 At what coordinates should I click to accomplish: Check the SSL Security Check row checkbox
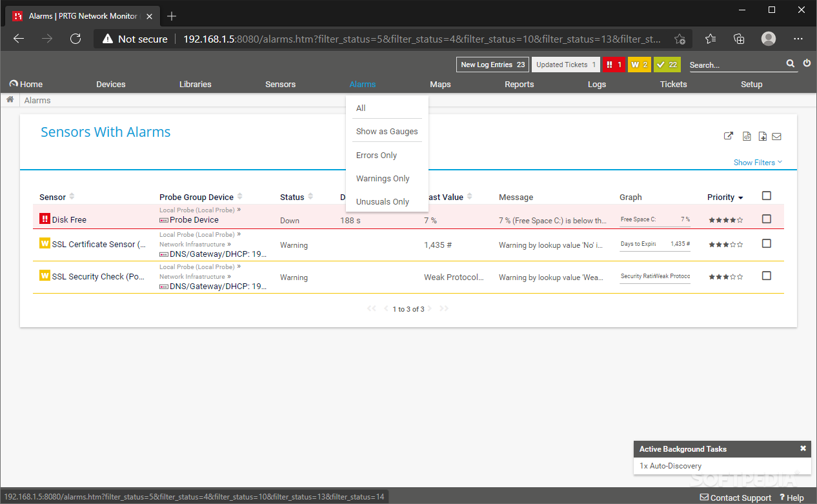[x=767, y=276]
